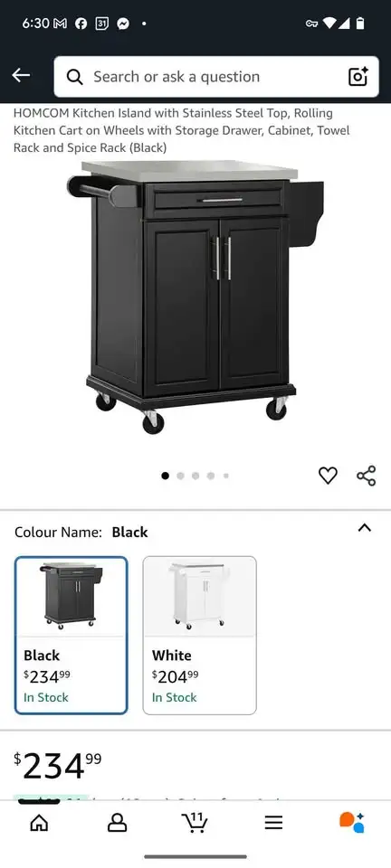
Task: Go to Home tab in bottom bar
Action: point(39,823)
